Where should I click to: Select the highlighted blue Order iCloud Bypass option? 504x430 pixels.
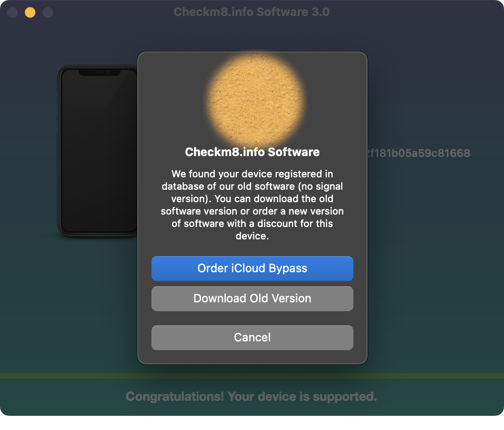[x=252, y=268]
